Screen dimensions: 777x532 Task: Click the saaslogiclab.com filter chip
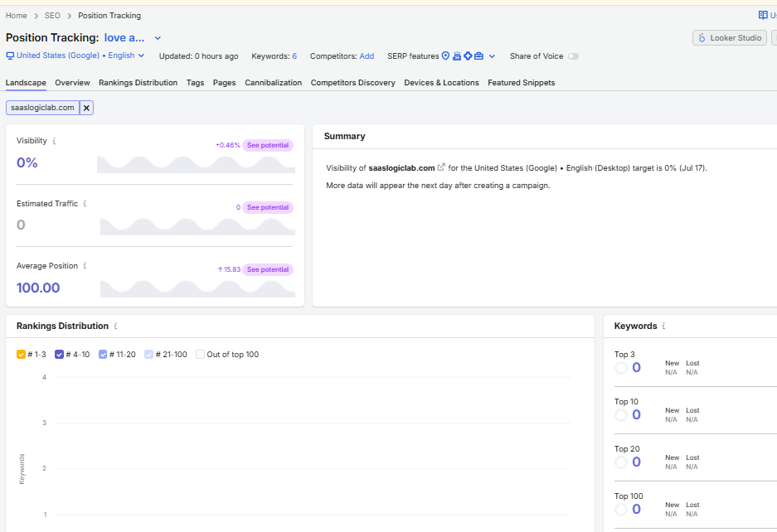(42, 108)
